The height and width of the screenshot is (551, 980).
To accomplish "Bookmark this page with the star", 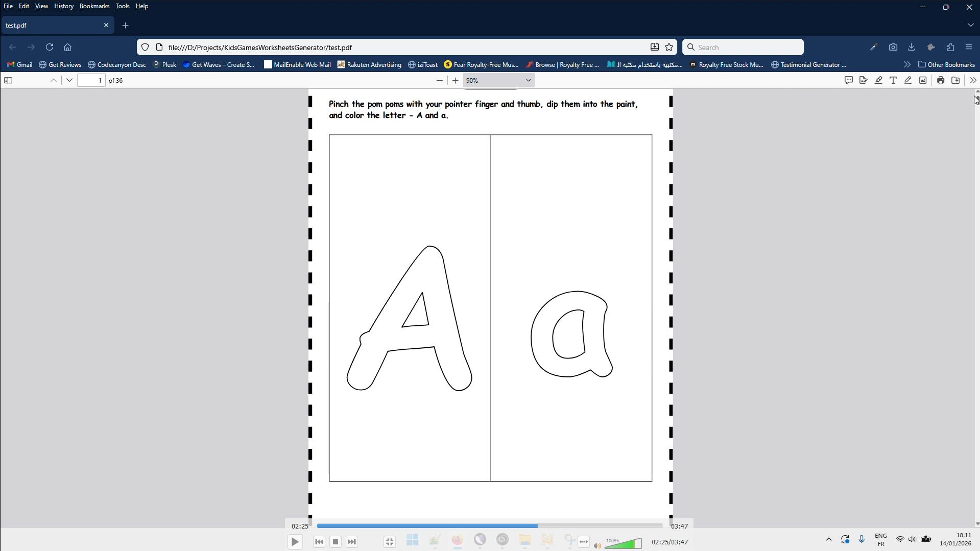I will pos(669,47).
